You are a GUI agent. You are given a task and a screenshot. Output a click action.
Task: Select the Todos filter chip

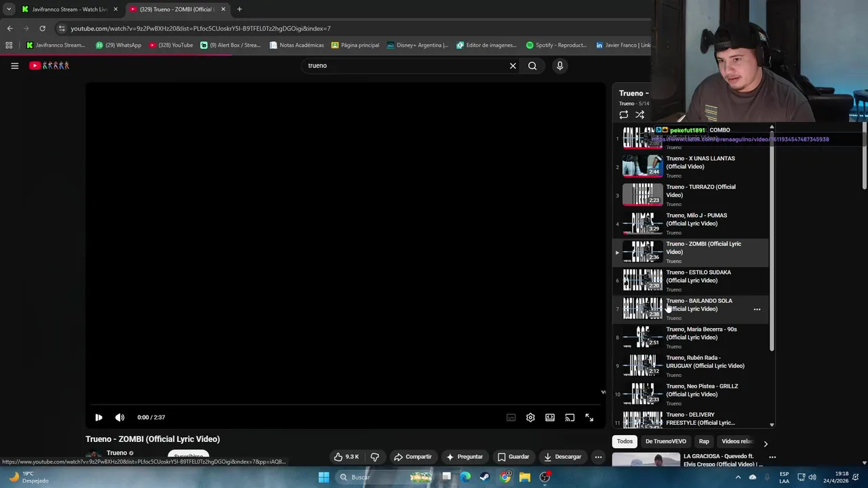click(625, 441)
